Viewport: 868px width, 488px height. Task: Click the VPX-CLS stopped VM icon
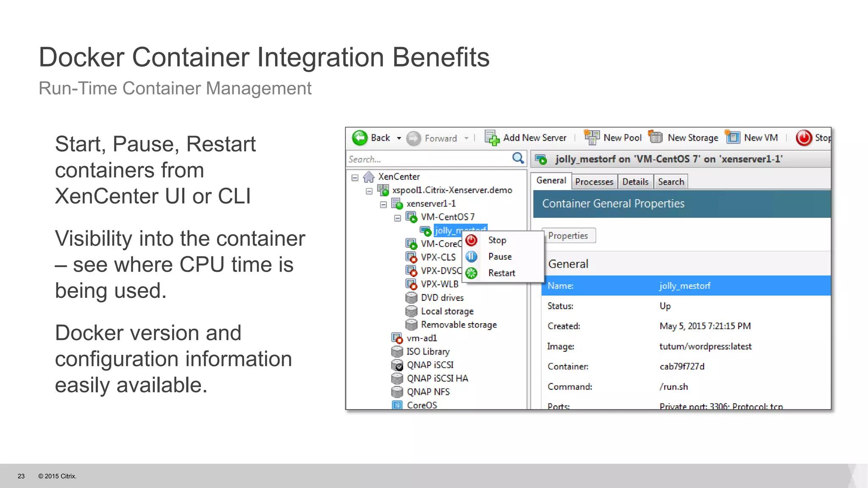412,257
